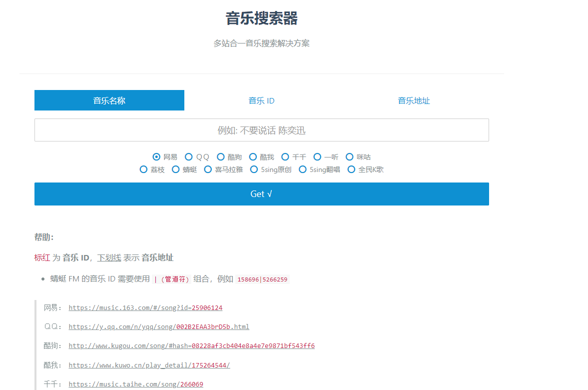The width and height of the screenshot is (588, 390).
Task: Choose the 5sing原创 option
Action: 254,169
